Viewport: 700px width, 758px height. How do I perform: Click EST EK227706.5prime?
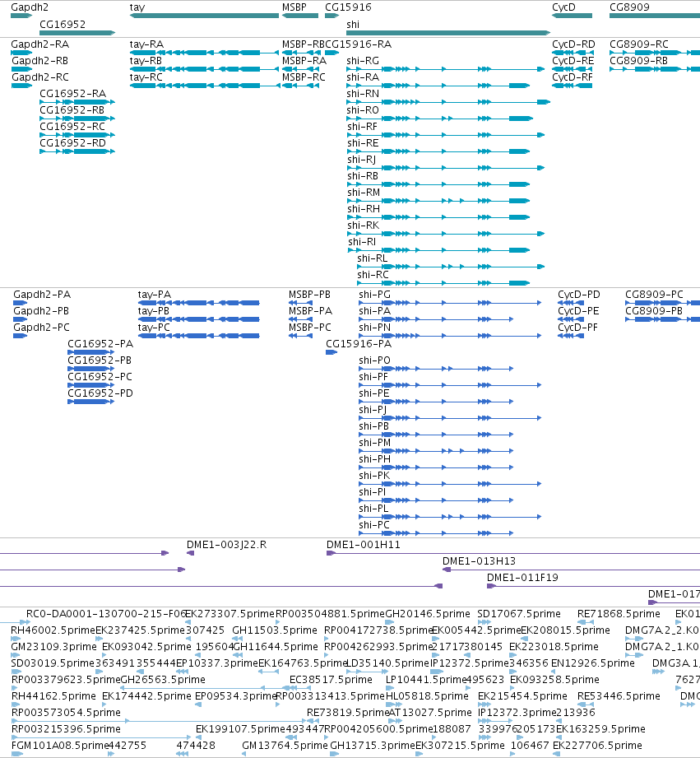coord(597,745)
